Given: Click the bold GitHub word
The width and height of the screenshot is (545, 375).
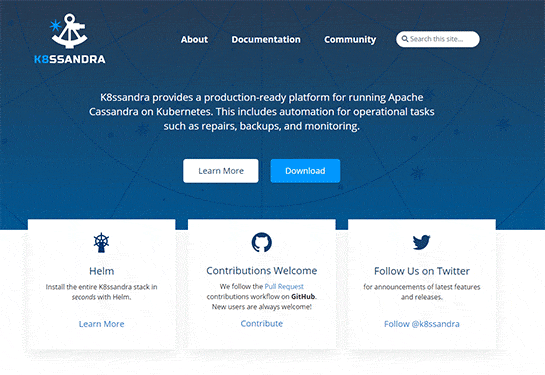Looking at the screenshot, I should (x=303, y=296).
